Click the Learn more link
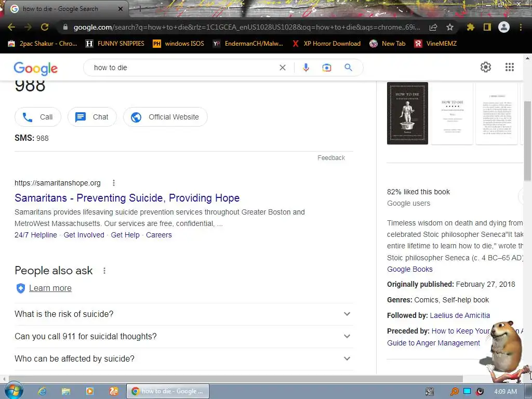The width and height of the screenshot is (532, 399). (50, 288)
